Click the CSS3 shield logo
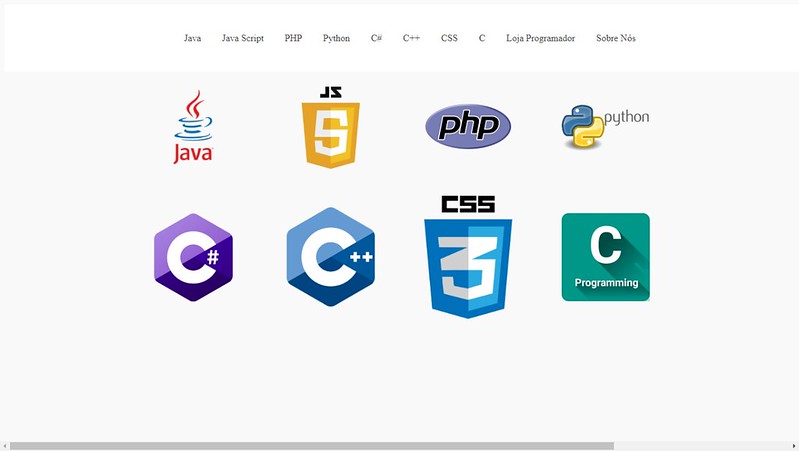Viewport: 799px width, 451px height. point(468,257)
